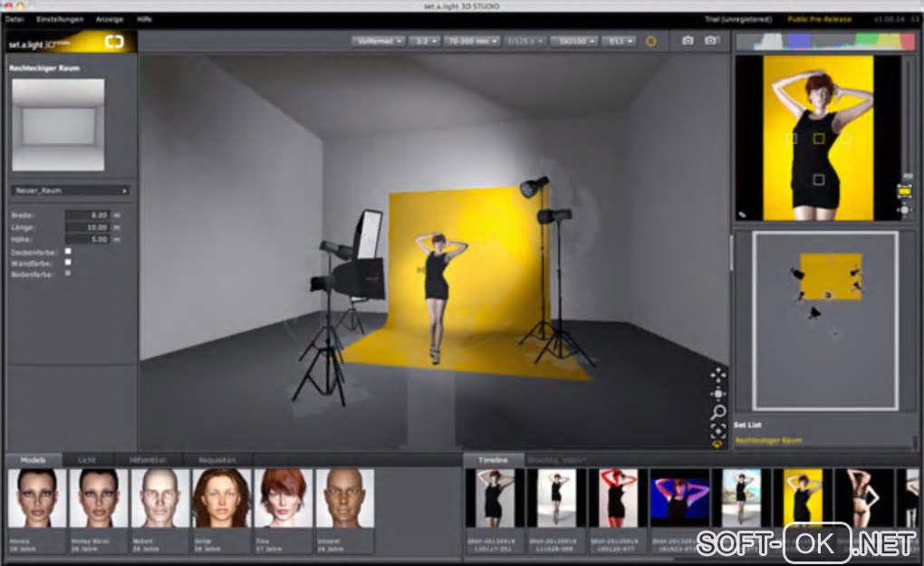Click the Länge length input field
The image size is (924, 566).
[x=87, y=227]
